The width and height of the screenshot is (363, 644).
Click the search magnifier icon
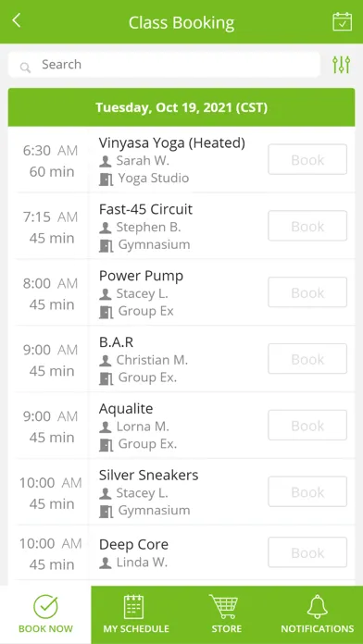(26, 68)
